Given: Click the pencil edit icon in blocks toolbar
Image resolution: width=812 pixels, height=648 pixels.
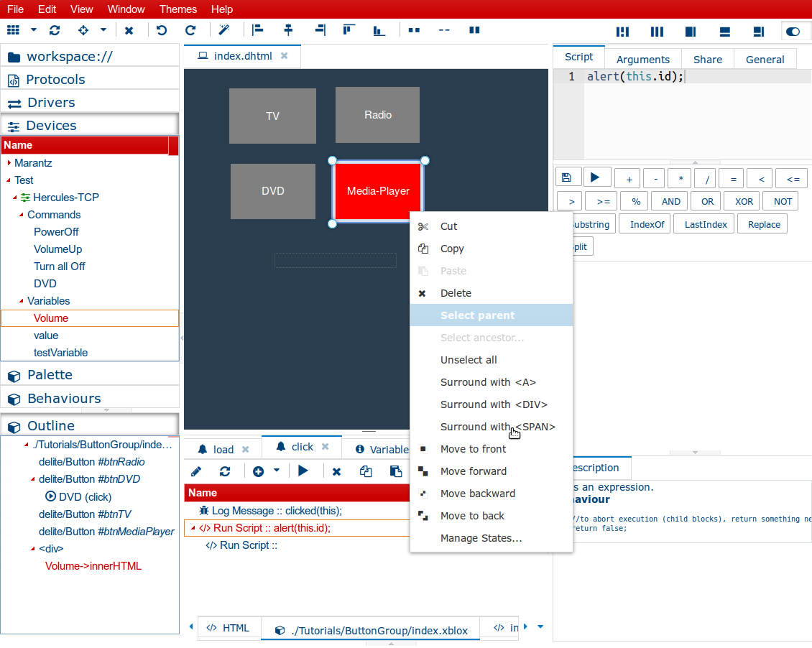Looking at the screenshot, I should click(x=196, y=471).
